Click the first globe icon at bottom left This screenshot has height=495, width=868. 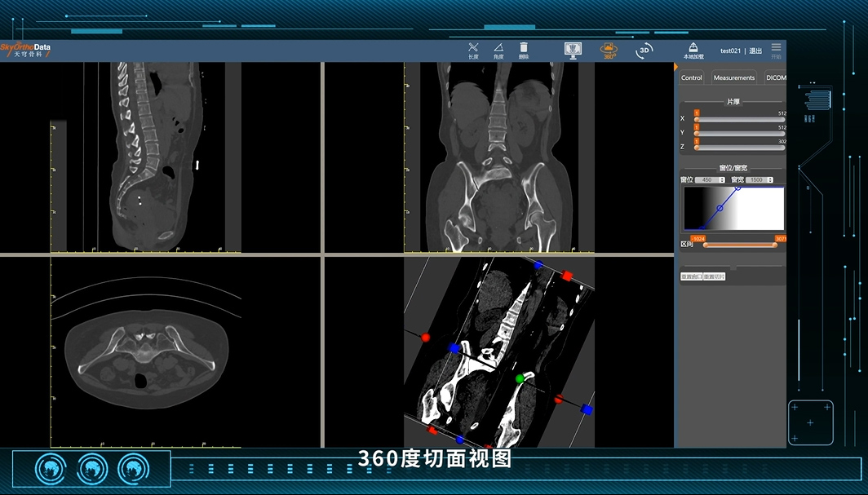50,469
